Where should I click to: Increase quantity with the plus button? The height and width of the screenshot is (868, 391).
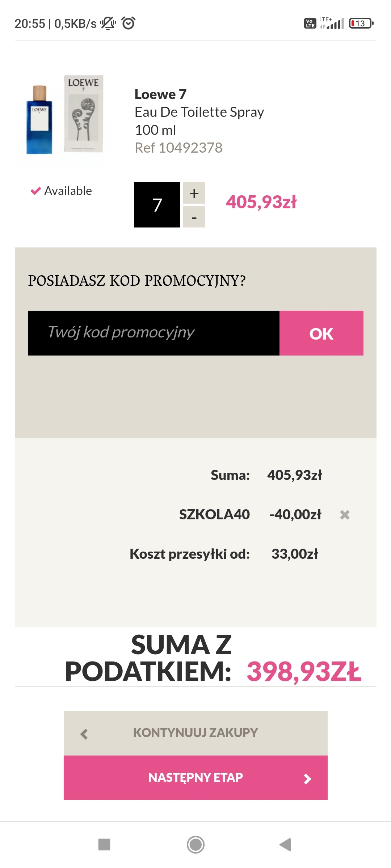pos(194,193)
